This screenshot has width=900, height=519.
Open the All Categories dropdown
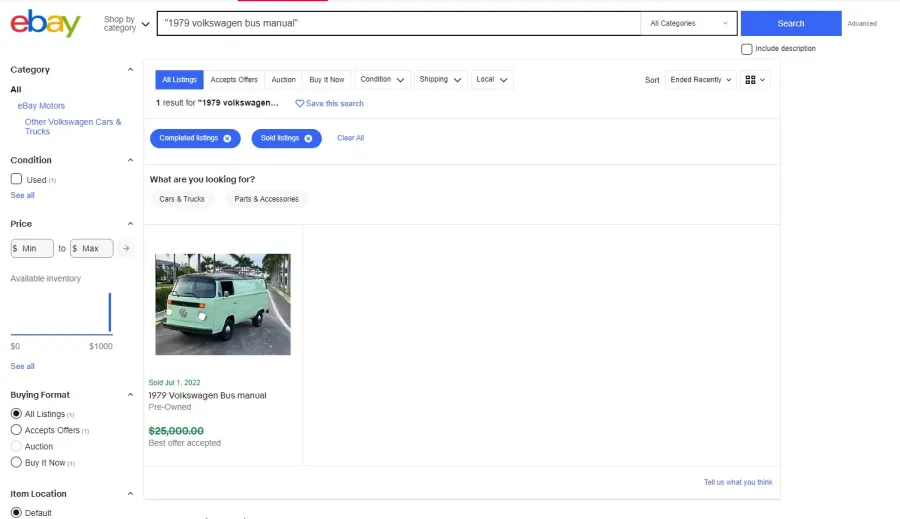689,24
